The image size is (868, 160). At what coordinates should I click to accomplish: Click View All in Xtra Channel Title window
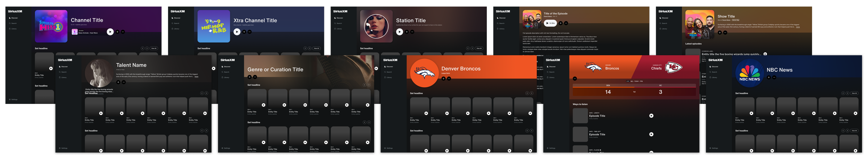click(x=316, y=48)
